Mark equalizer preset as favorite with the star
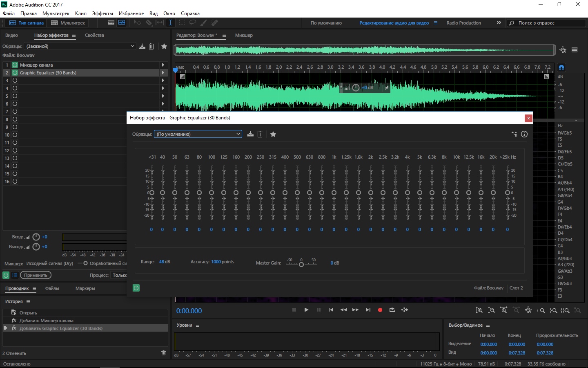Viewport: 588px width, 368px height. point(273,134)
